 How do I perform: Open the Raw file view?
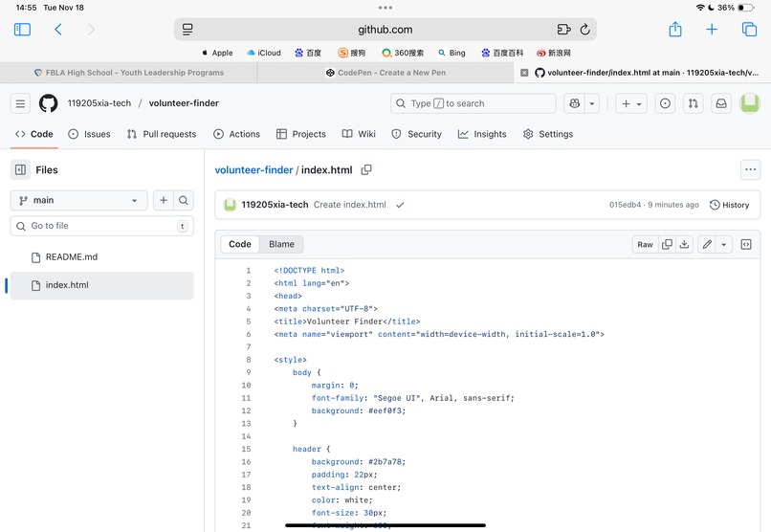click(x=645, y=244)
